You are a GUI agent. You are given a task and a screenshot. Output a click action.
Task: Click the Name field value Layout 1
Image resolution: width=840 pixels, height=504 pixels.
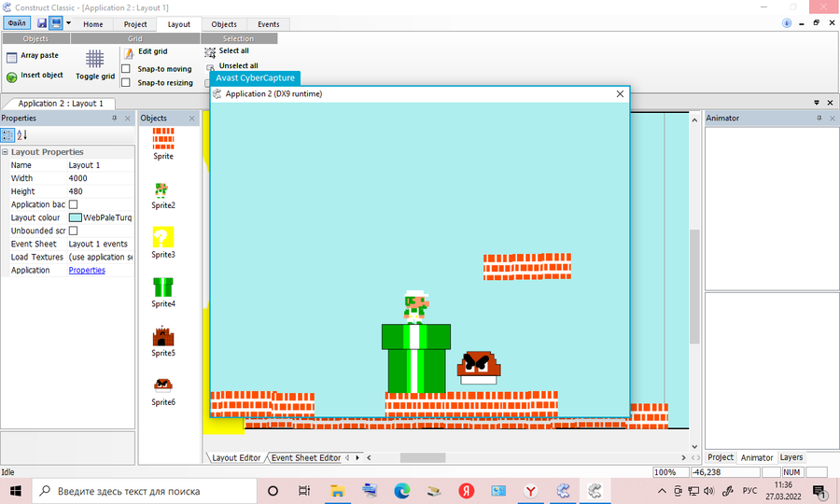pos(100,165)
